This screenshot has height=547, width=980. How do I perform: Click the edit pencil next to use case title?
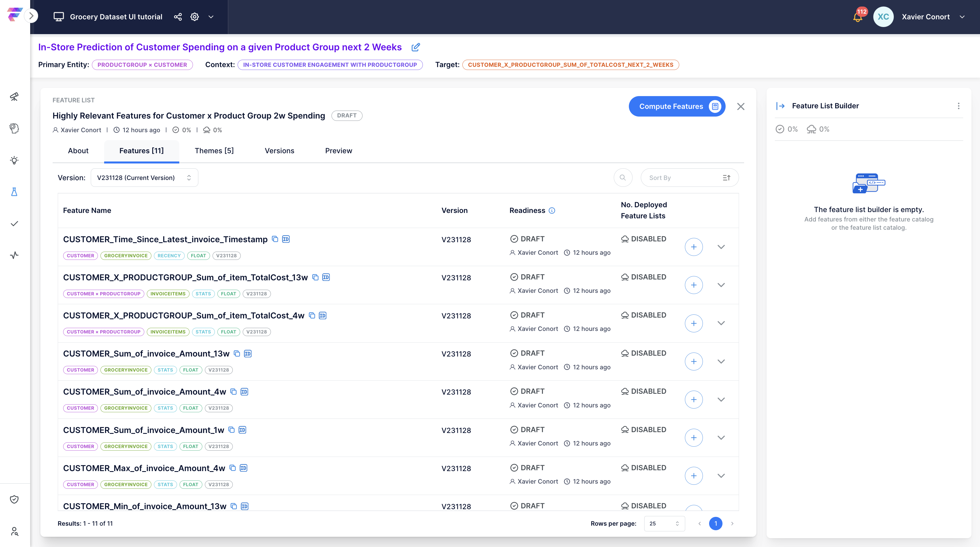(416, 47)
